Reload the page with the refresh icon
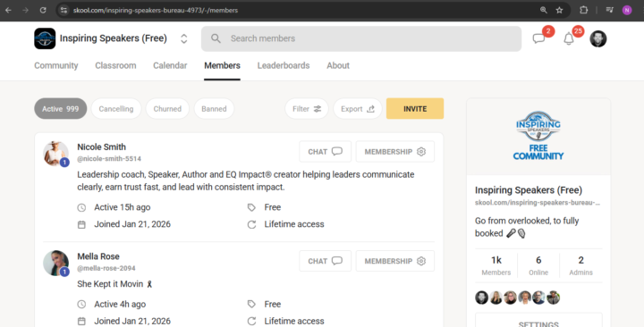 43,10
